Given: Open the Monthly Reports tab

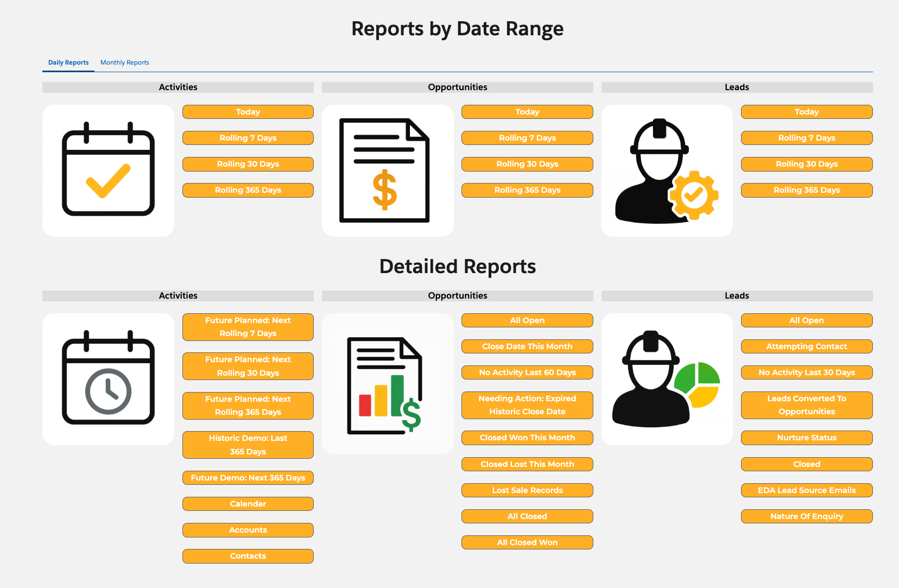Looking at the screenshot, I should [125, 62].
